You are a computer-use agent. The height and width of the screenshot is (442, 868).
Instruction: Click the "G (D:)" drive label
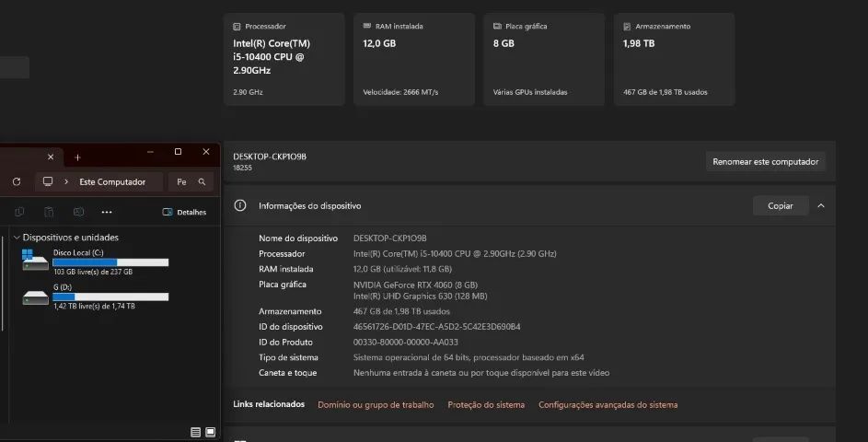tap(63, 287)
